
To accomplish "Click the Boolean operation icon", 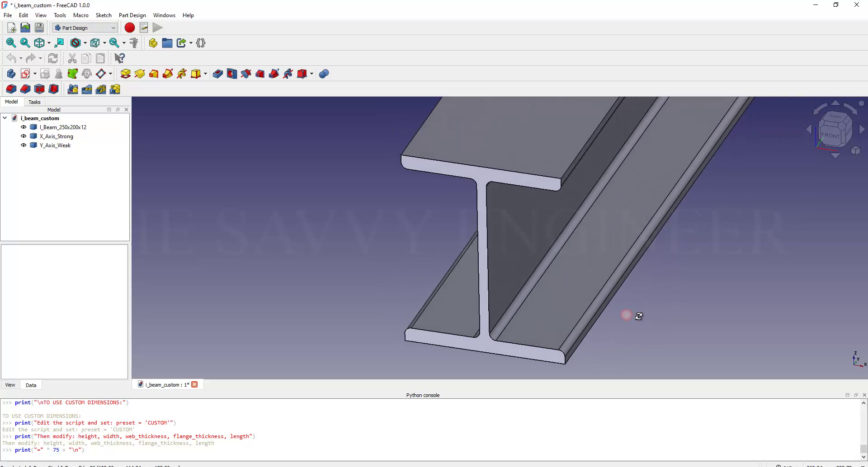I will (324, 74).
